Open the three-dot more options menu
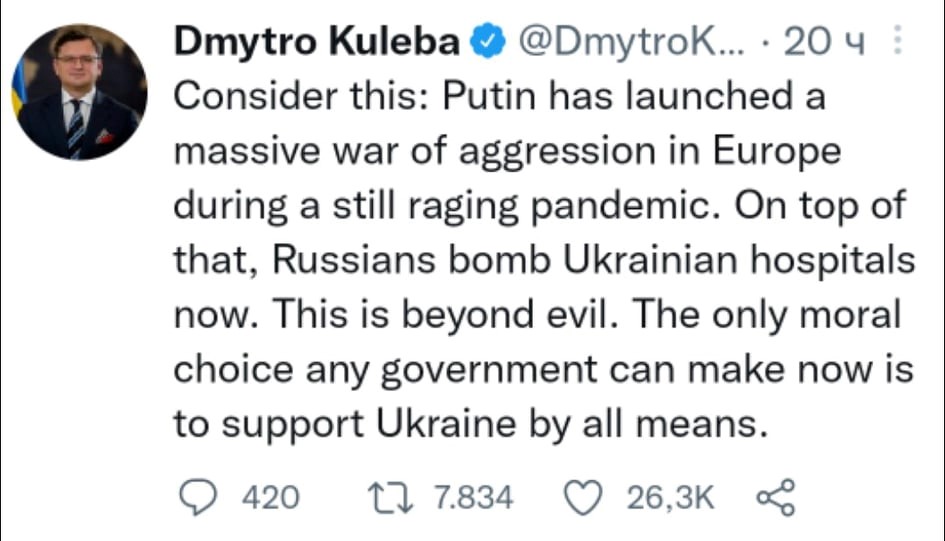 tap(896, 42)
